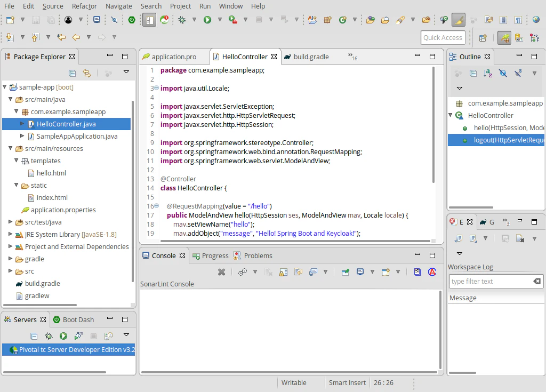Image resolution: width=546 pixels, height=392 pixels.
Task: Open the Run button dropdown arrow
Action: point(220,20)
